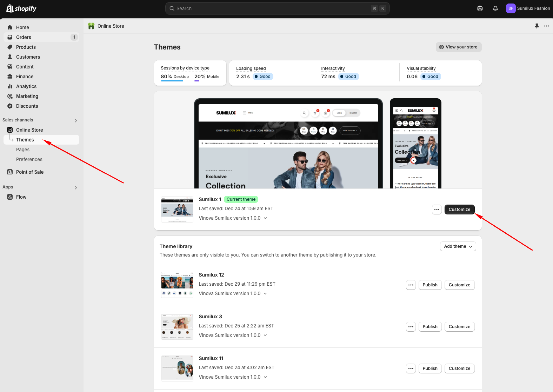
Task: Open Analytics menu item
Action: (41, 86)
